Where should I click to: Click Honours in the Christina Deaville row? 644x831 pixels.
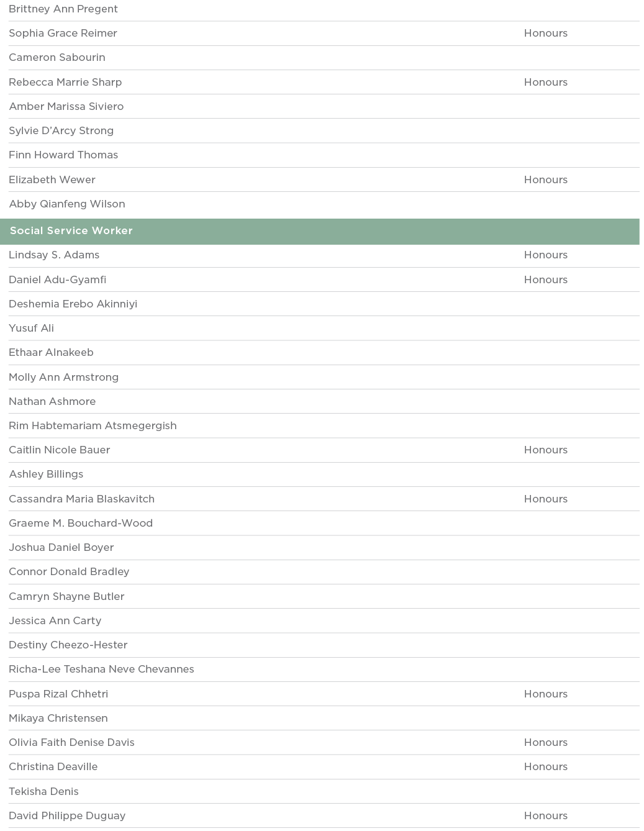(x=545, y=766)
